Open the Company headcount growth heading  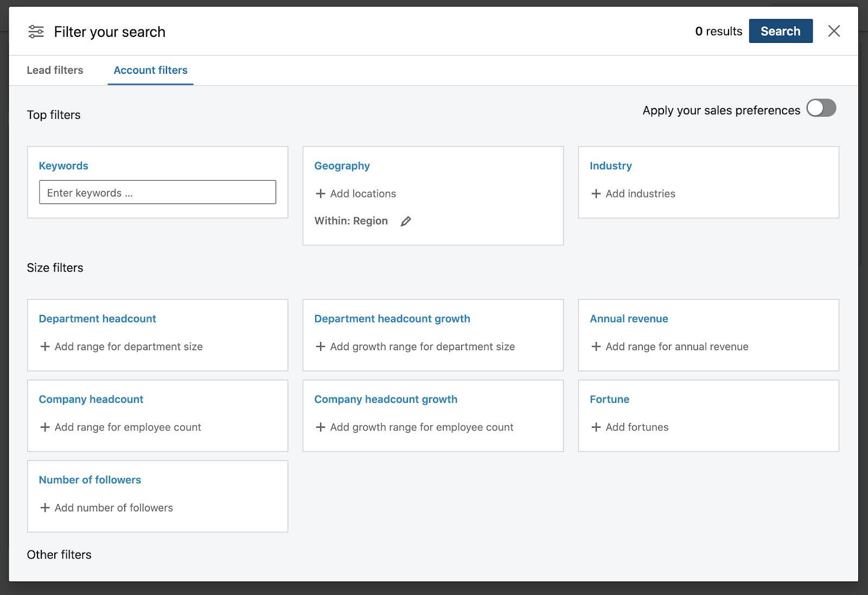click(386, 399)
